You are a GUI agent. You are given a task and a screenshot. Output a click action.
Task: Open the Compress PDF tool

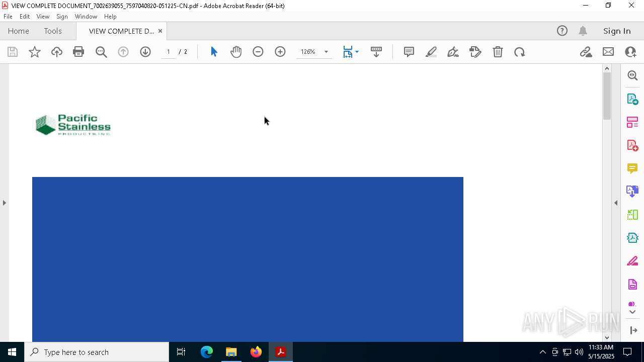pos(632,238)
